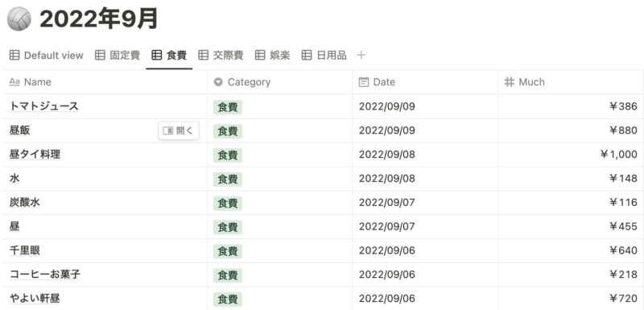Image resolution: width=644 pixels, height=310 pixels.
Task: Open the 日用品 view tab
Action: [x=324, y=55]
